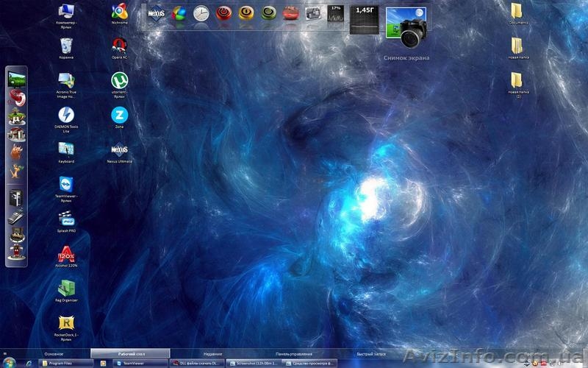Launch the Снимок экрана camera icon
The image size is (588, 368).
406,29
